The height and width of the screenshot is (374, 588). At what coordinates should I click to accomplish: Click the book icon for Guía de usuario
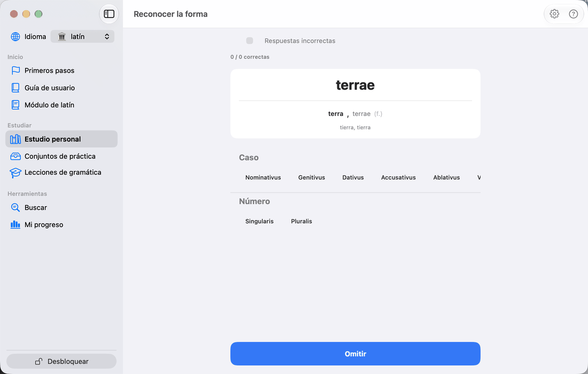[16, 88]
